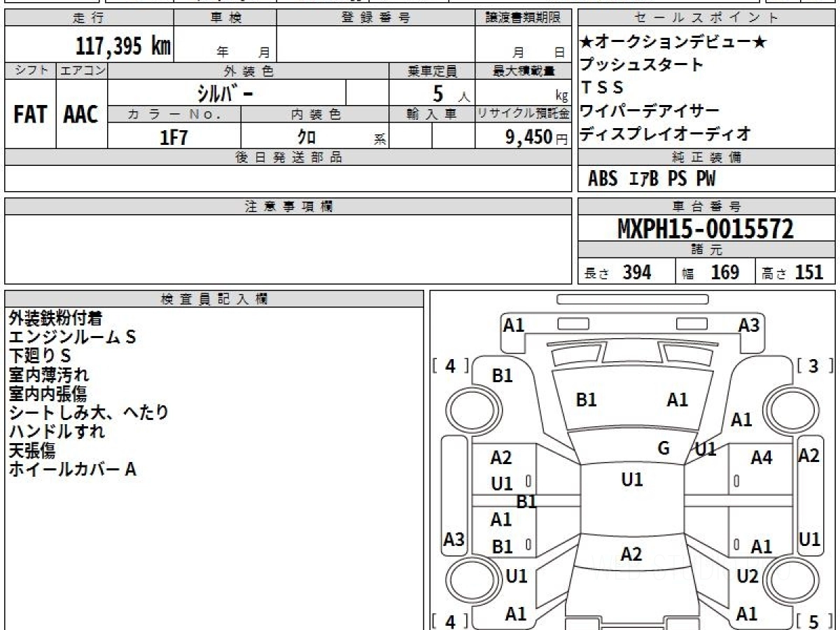Click the 純正装備 header
The height and width of the screenshot is (630, 840).
[x=706, y=157]
